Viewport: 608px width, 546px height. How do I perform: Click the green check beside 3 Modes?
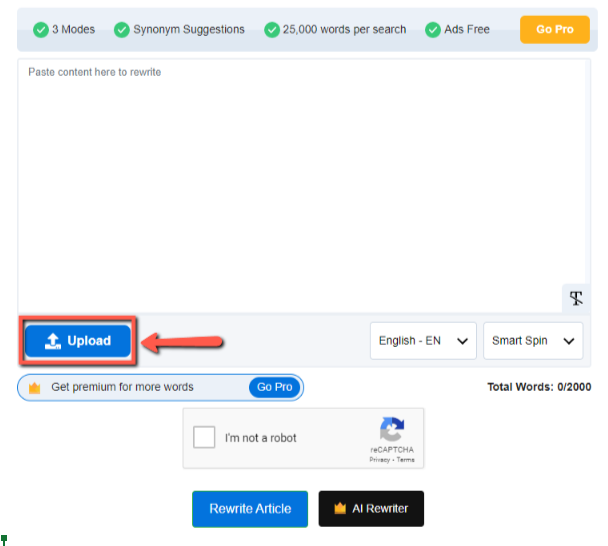[41, 30]
